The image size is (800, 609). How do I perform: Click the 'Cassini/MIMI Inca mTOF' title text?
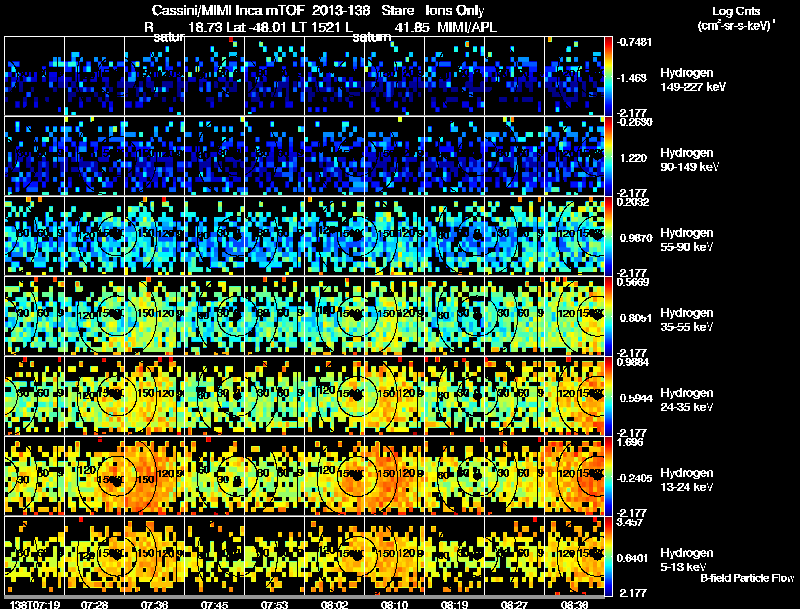(229, 10)
